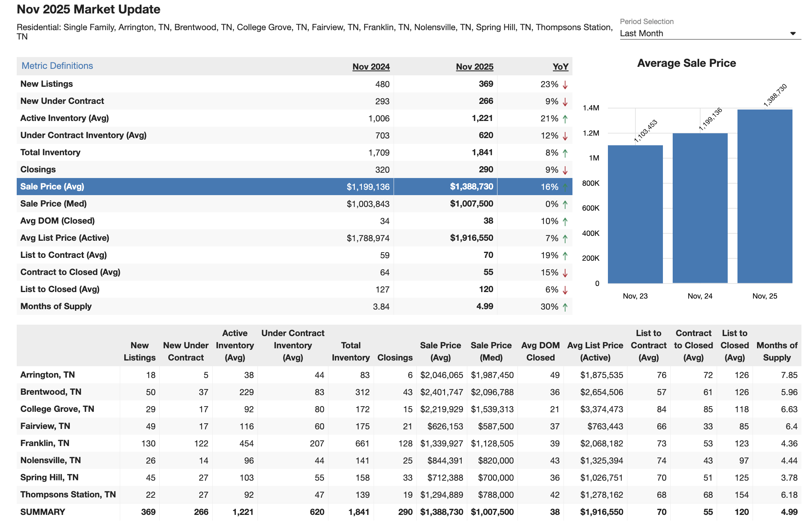Viewport: 810px width, 532px height.
Task: Click the up arrow in Total Inventory row
Action: point(565,153)
